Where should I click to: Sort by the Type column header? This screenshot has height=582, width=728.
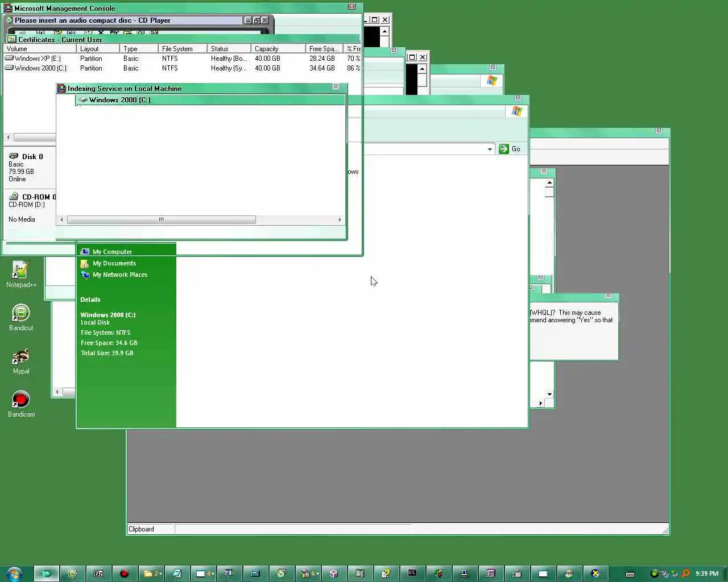pyautogui.click(x=139, y=49)
